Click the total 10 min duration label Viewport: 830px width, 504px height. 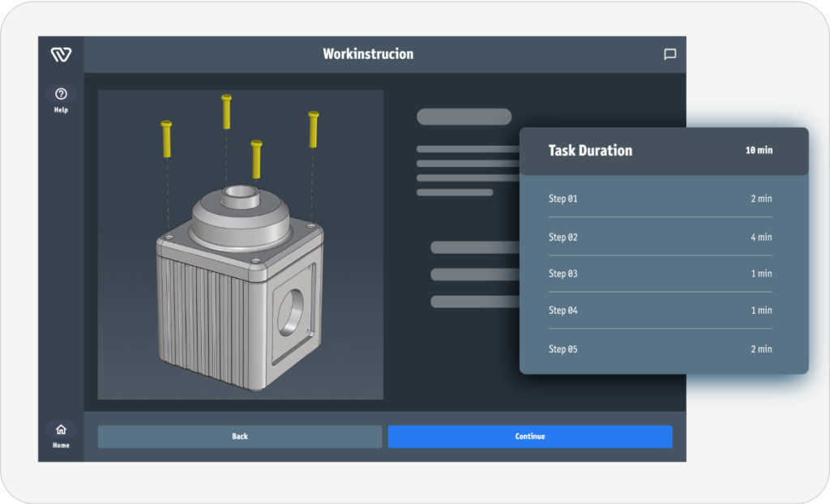click(x=759, y=151)
